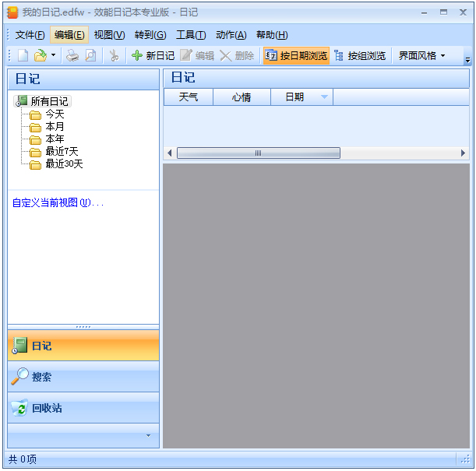Click the 编辑 pencil toolbar button
Screen dimensions: 476x471
pos(197,55)
